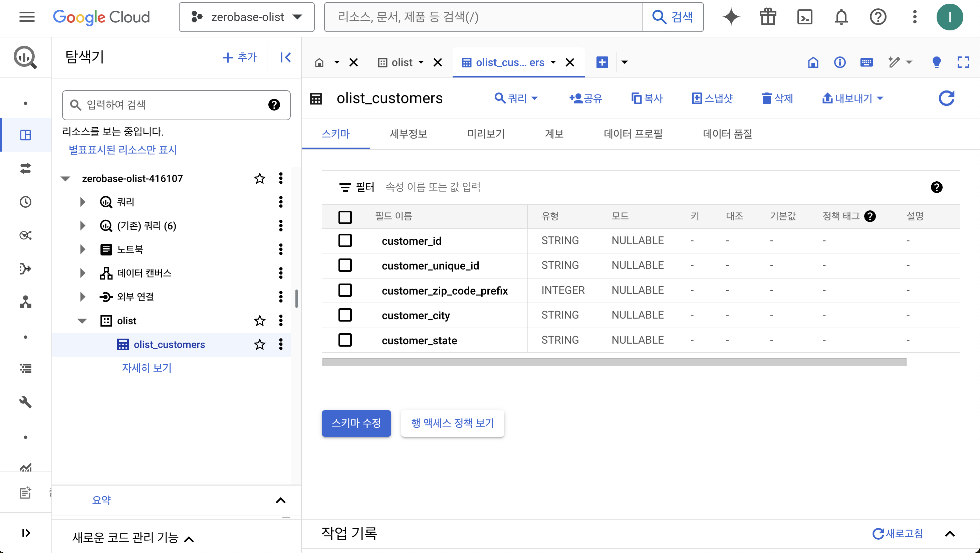Image resolution: width=980 pixels, height=553 pixels.
Task: Check the customer_id field checkbox
Action: pyautogui.click(x=345, y=240)
